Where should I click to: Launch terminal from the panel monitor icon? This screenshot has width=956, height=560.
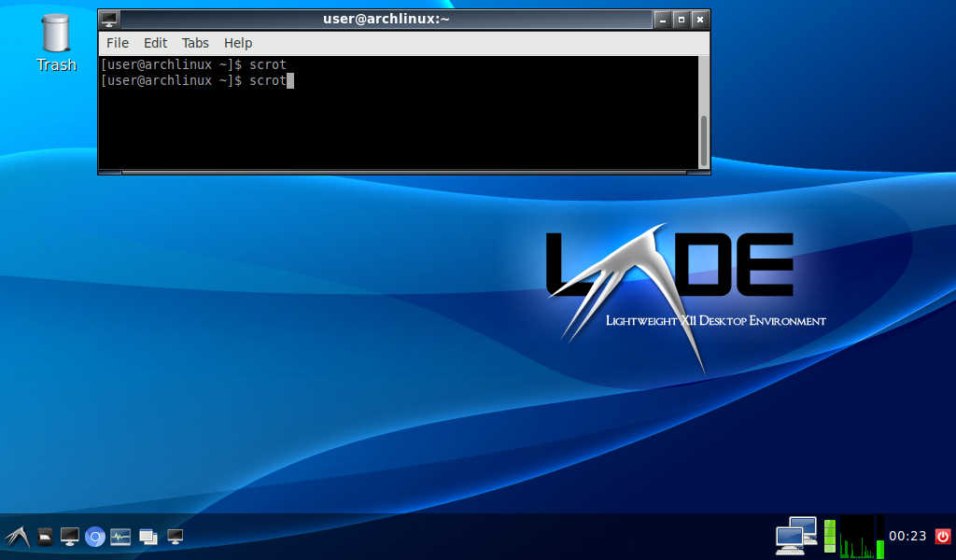tap(69, 537)
